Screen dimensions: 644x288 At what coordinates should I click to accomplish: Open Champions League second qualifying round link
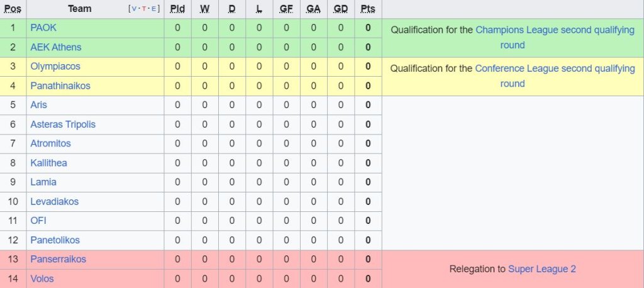(x=555, y=30)
